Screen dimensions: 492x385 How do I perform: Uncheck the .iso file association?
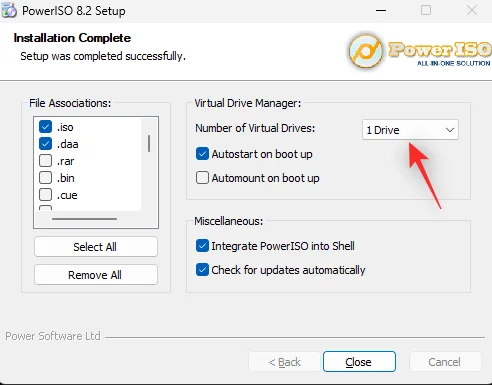click(45, 127)
